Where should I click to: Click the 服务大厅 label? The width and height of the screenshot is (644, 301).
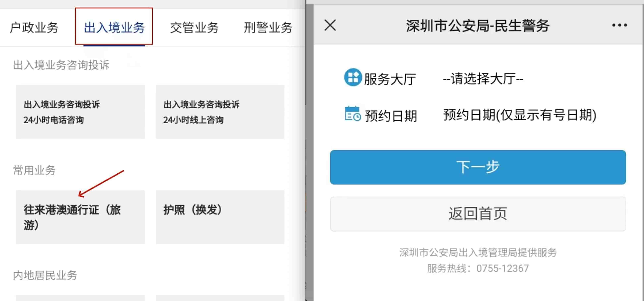390,79
